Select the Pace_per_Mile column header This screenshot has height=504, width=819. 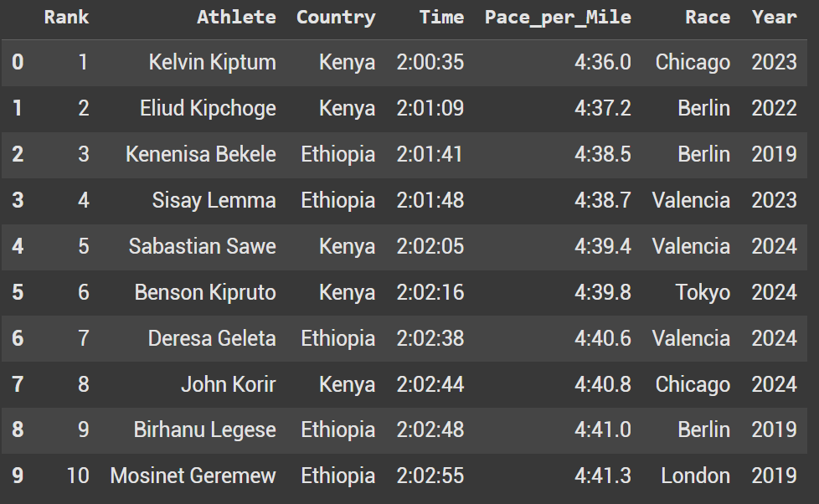pyautogui.click(x=558, y=17)
